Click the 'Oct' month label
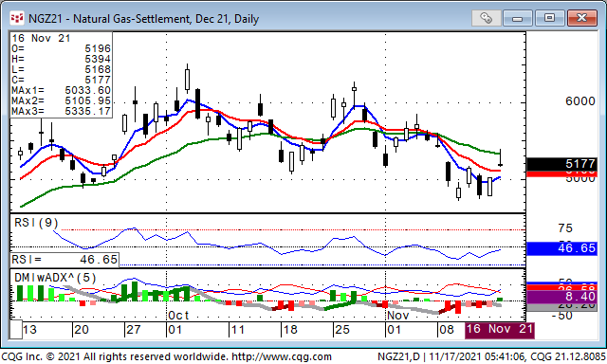 click(x=178, y=316)
